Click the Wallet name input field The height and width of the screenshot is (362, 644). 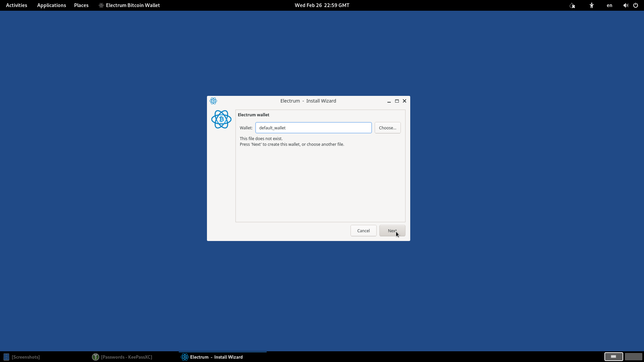pos(313,128)
